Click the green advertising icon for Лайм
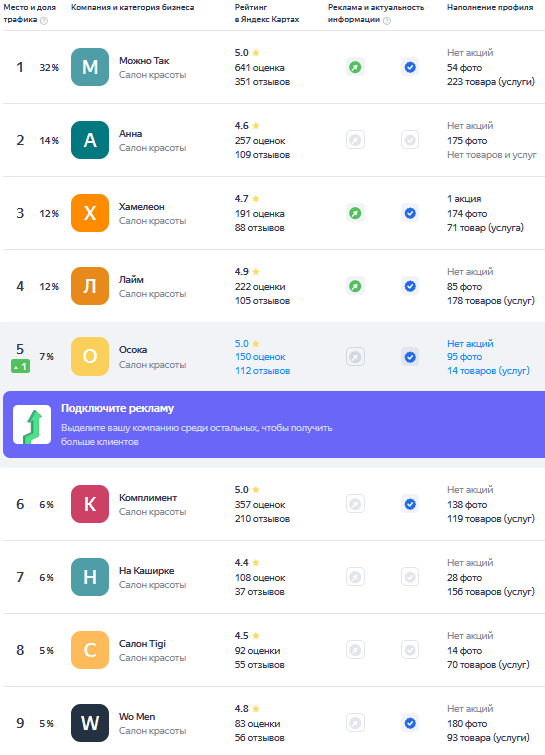This screenshot has height=755, width=545. pyautogui.click(x=355, y=286)
